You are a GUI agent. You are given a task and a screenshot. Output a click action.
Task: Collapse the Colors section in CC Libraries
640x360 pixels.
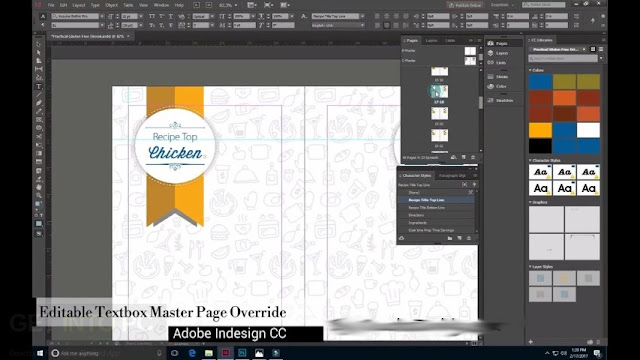[530, 70]
